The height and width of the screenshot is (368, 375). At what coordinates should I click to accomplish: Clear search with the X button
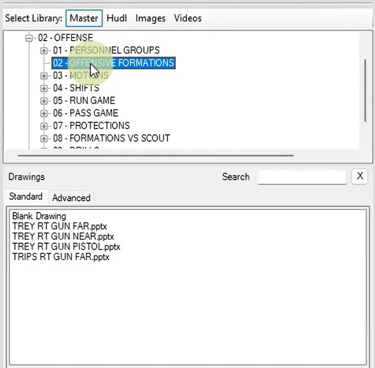(x=360, y=176)
